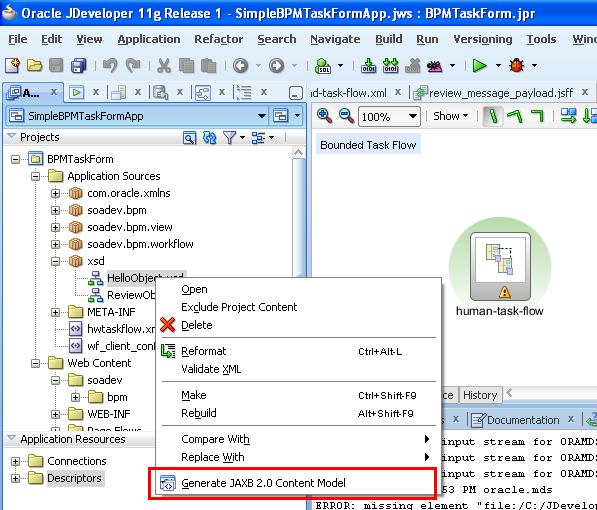Click the Back navigation arrow icon

[x=241, y=66]
